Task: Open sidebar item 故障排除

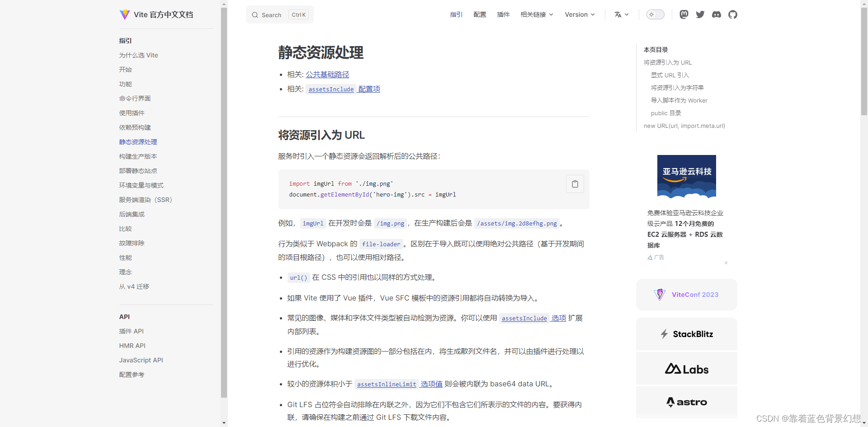Action: [132, 243]
